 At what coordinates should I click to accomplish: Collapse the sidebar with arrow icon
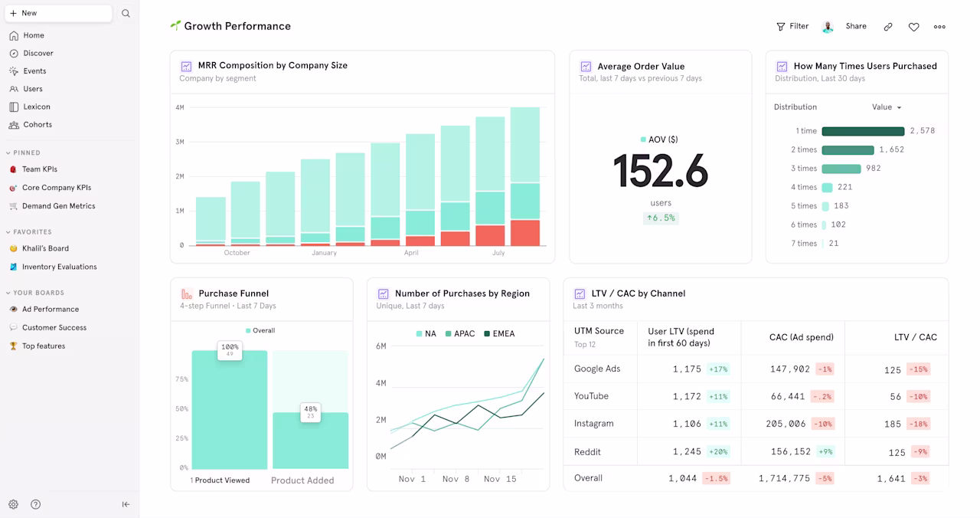126,504
